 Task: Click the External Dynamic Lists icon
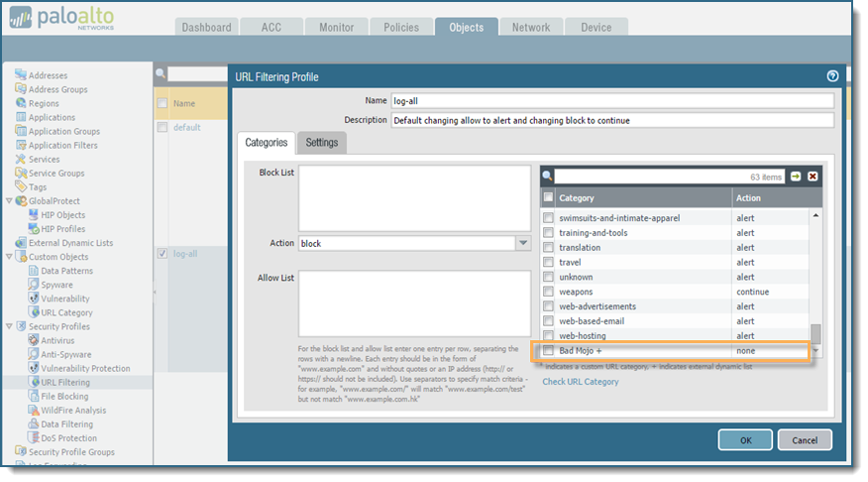pos(21,242)
